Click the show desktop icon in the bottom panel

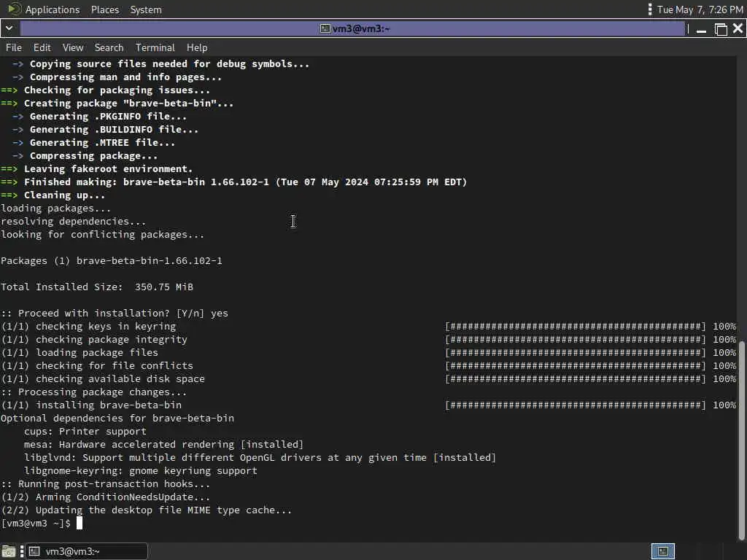click(x=9, y=551)
